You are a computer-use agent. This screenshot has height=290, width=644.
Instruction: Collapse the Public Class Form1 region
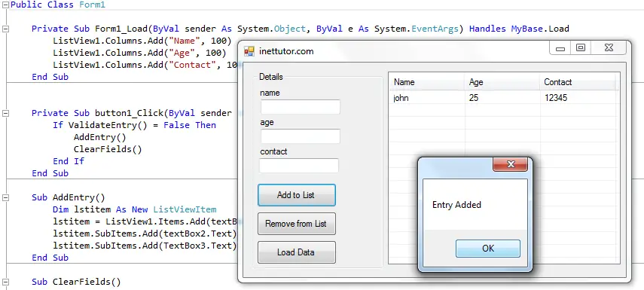coord(6,5)
